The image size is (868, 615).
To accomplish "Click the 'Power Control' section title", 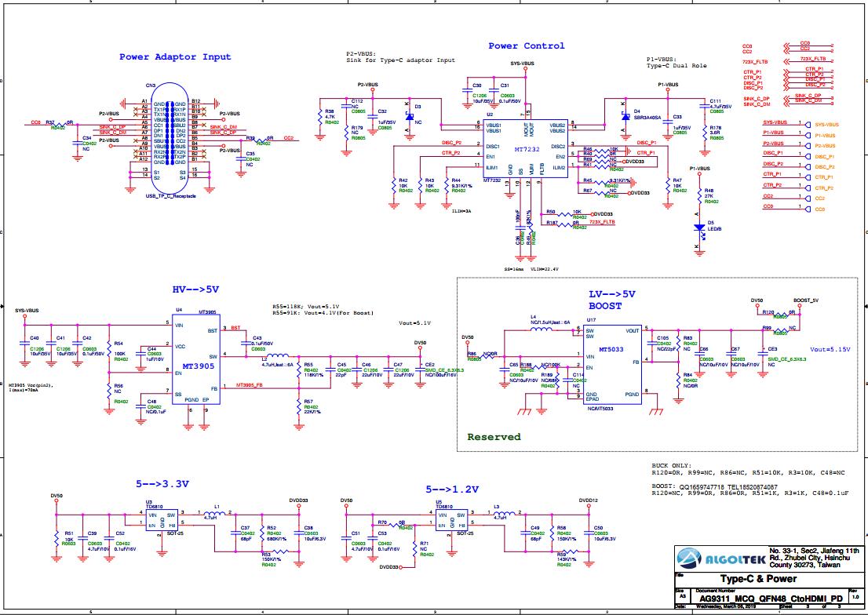I will pyautogui.click(x=527, y=46).
